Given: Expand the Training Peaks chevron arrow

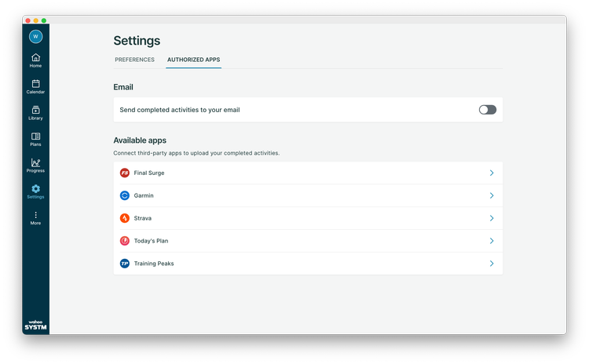Looking at the screenshot, I should click(x=492, y=264).
